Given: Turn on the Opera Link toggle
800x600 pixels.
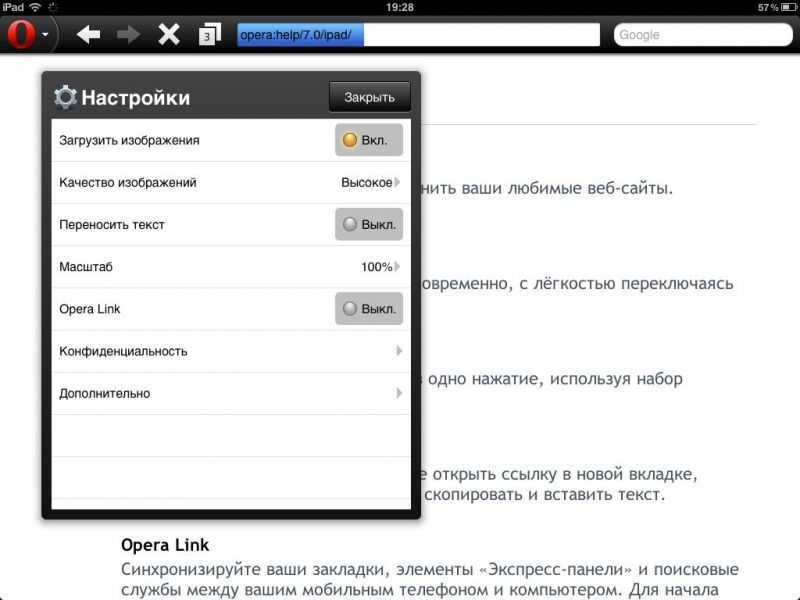Looking at the screenshot, I should coord(368,309).
